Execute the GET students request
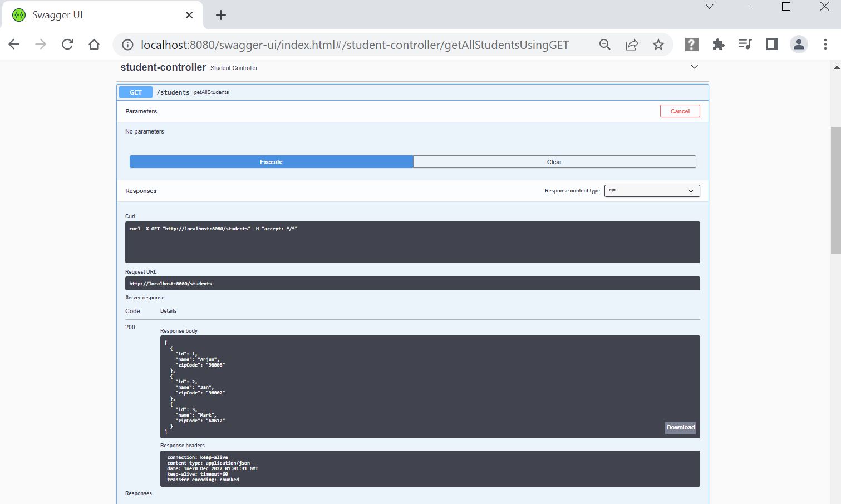 [x=271, y=162]
